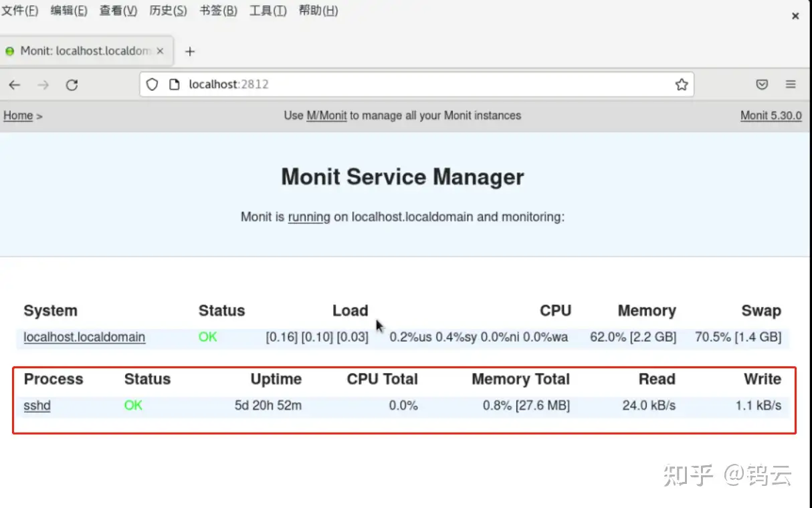Image resolution: width=812 pixels, height=508 pixels.
Task: Go back with the browser back arrow
Action: pyautogui.click(x=15, y=85)
